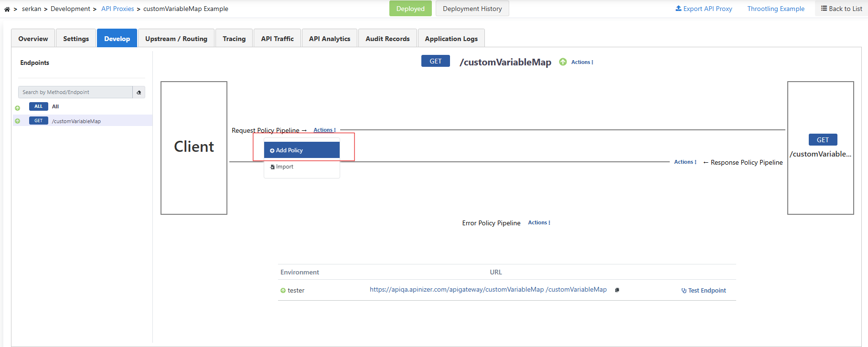The image size is (868, 347).
Task: Open the API Analytics tab
Action: tap(329, 39)
